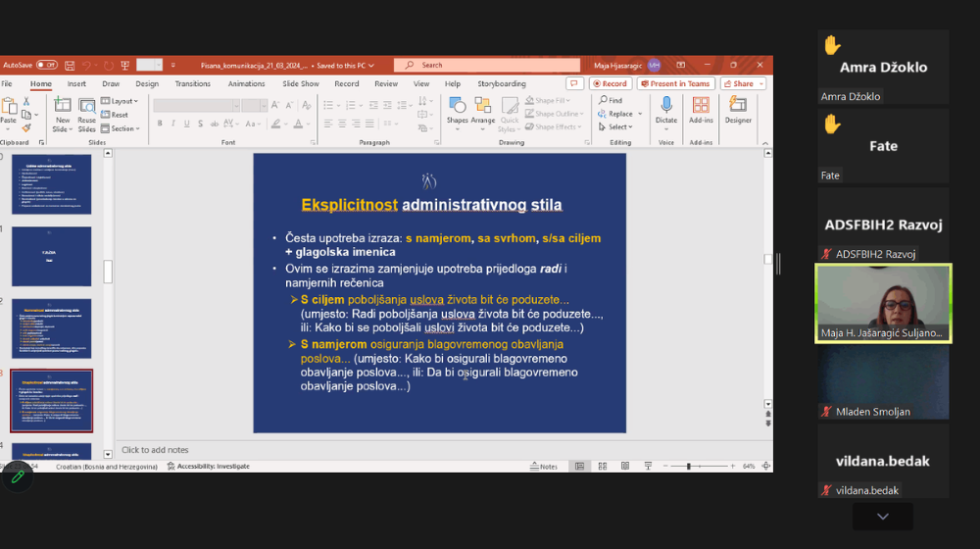The image size is (980, 549).
Task: Select Maja H. Jašaragić video tile
Action: [x=883, y=303]
